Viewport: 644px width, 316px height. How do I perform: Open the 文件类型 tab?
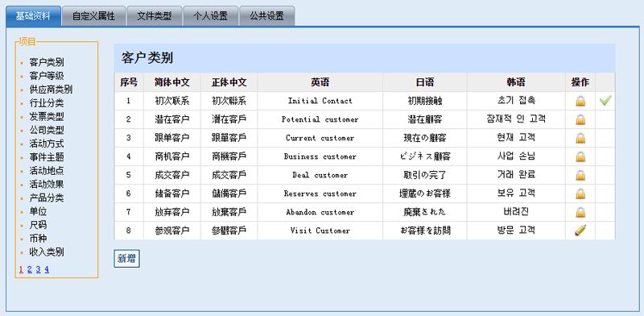tap(154, 16)
